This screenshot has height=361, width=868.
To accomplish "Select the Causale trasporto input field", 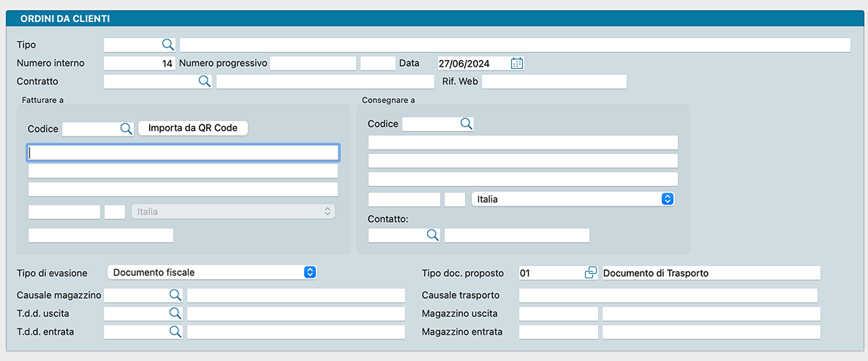I will [667, 295].
